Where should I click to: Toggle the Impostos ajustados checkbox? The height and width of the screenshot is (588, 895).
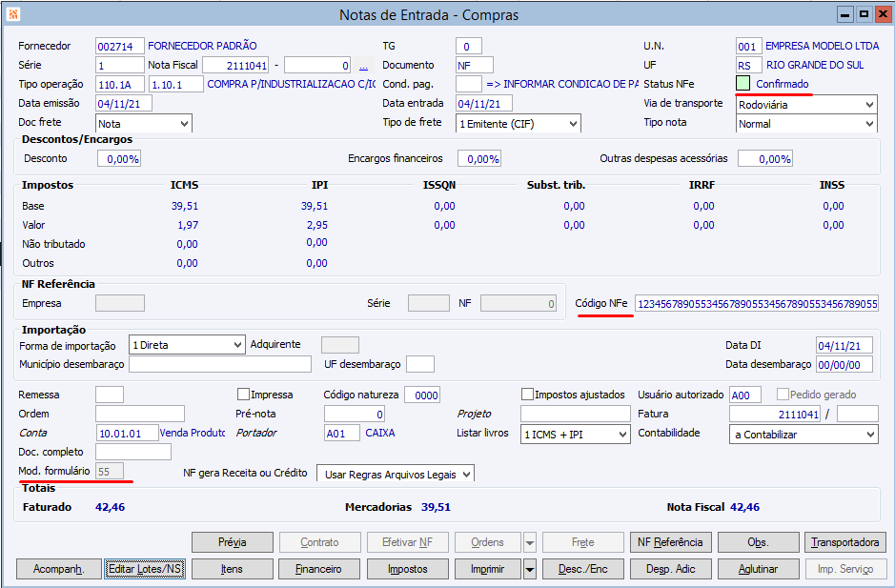coord(528,395)
